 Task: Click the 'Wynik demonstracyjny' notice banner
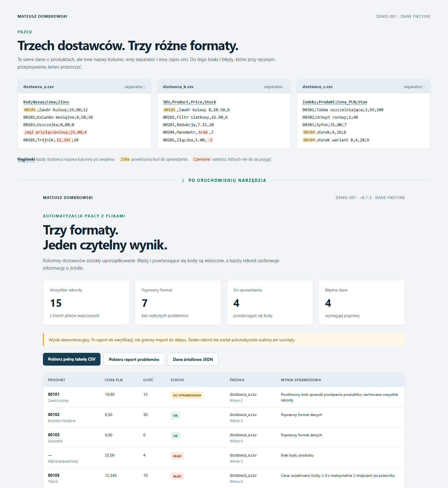pos(224,340)
